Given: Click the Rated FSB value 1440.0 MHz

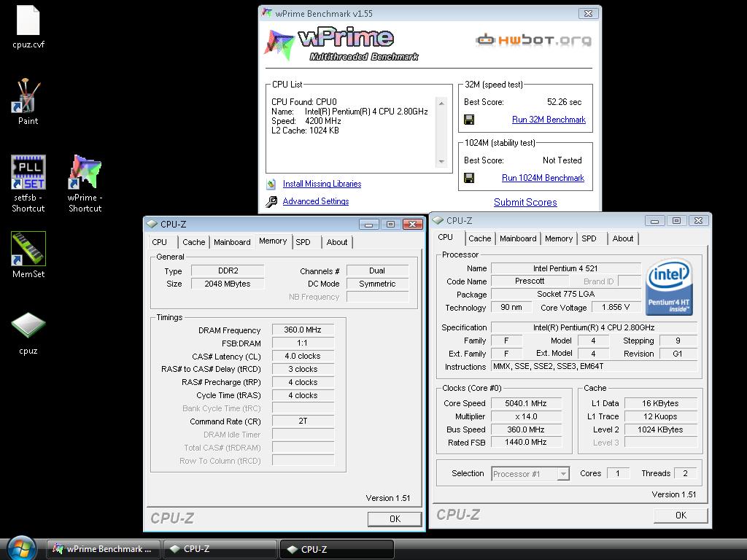Looking at the screenshot, I should (x=525, y=443).
